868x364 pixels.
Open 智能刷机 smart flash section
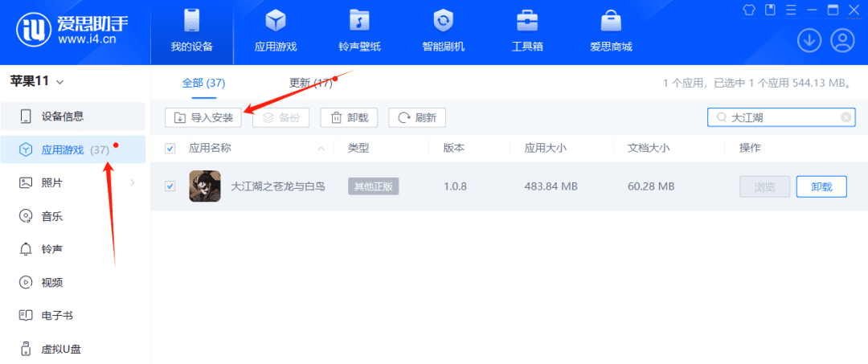click(x=443, y=31)
